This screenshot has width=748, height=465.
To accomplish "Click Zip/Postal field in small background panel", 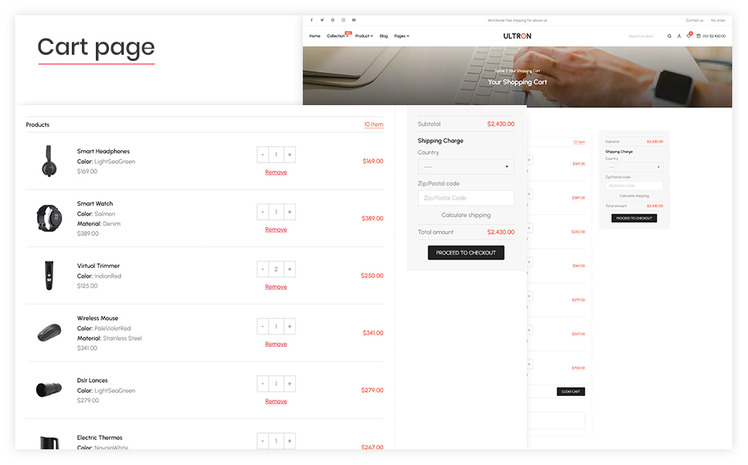I will click(634, 186).
